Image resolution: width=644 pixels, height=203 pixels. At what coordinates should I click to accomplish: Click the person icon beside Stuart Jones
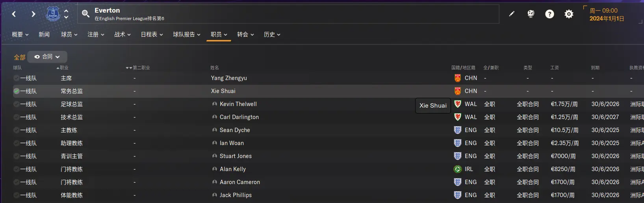(215, 156)
